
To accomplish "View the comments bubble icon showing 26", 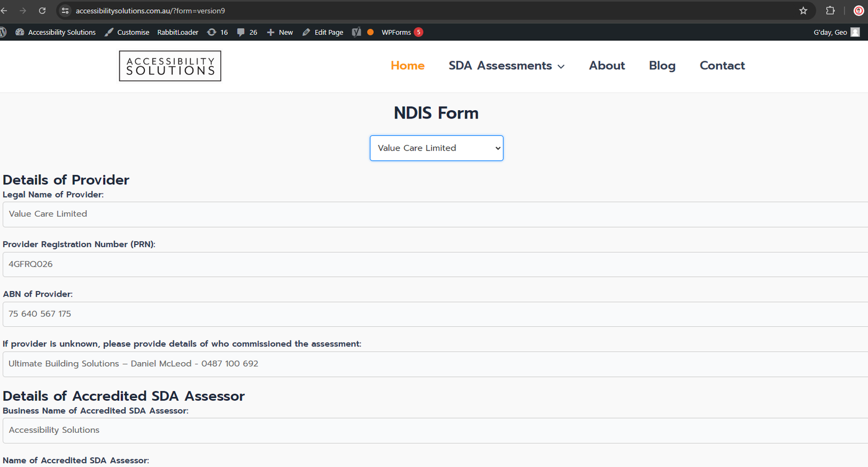I will 247,33.
